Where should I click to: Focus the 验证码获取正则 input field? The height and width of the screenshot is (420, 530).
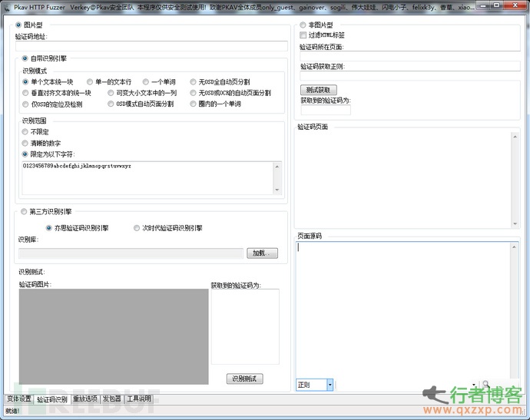click(x=410, y=76)
